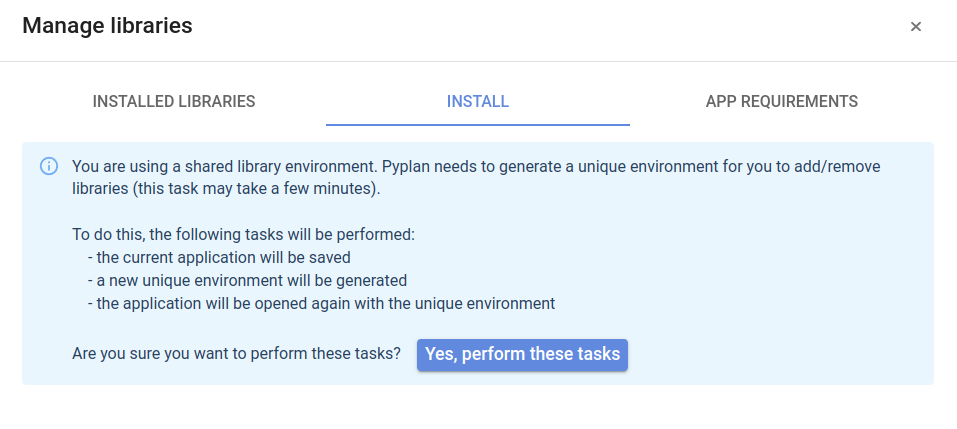Switch to the Installed Libraries tab
Viewport: 957px width, 429px height.
[174, 101]
